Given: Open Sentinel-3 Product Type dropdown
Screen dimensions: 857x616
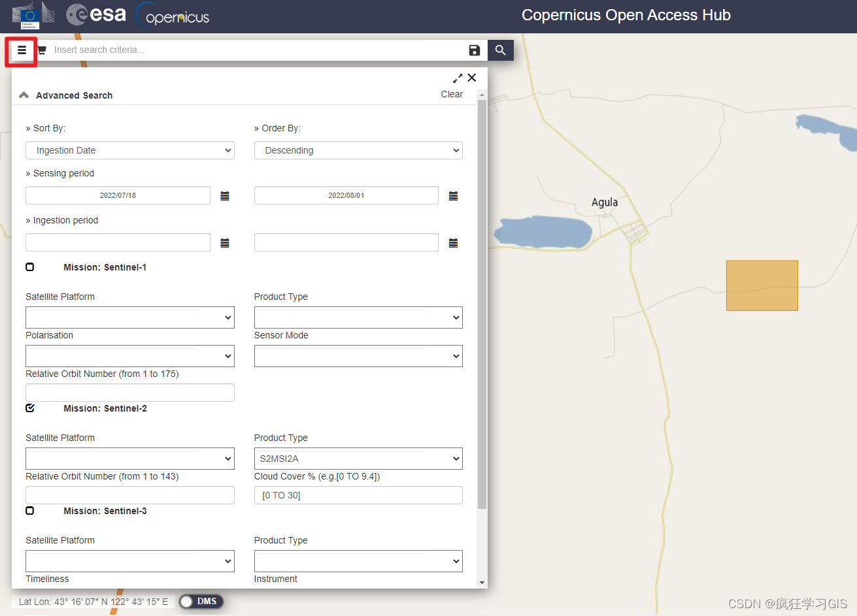Looking at the screenshot, I should [358, 561].
